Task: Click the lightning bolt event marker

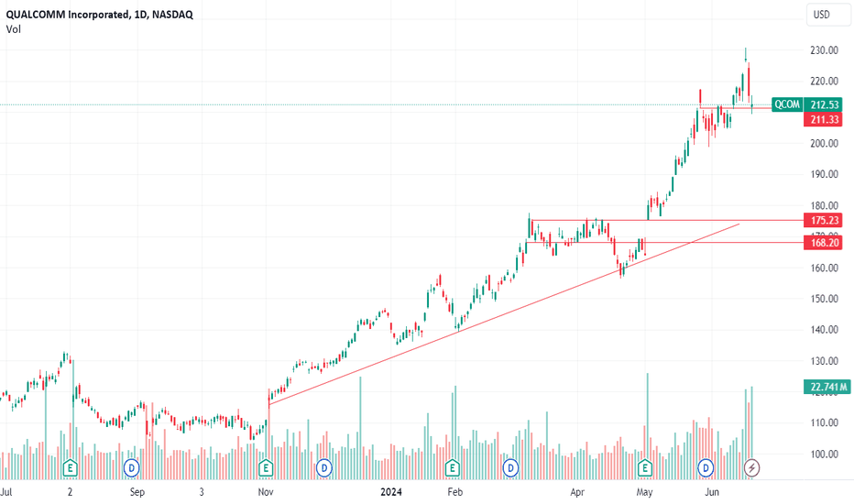Action: click(752, 467)
